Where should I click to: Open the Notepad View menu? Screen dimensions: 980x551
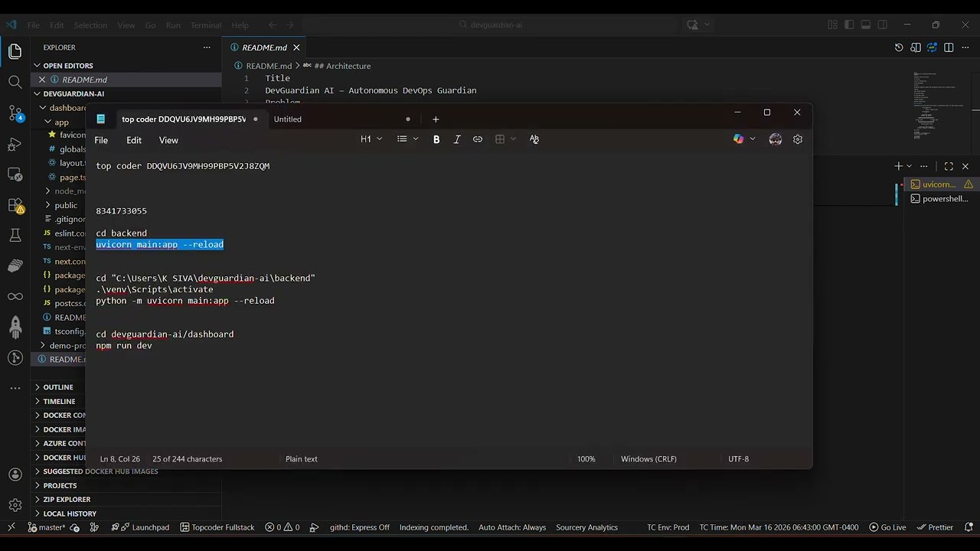[168, 140]
